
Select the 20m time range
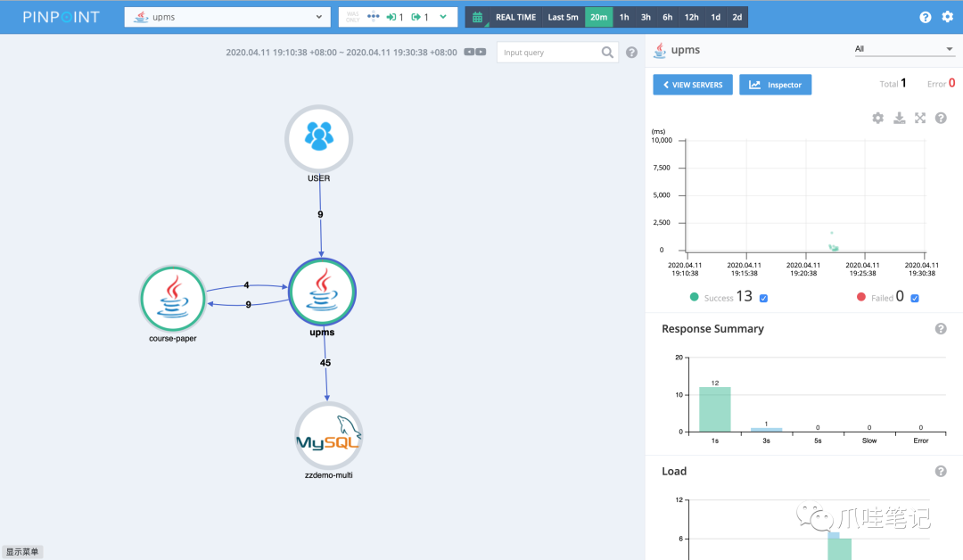pos(599,17)
